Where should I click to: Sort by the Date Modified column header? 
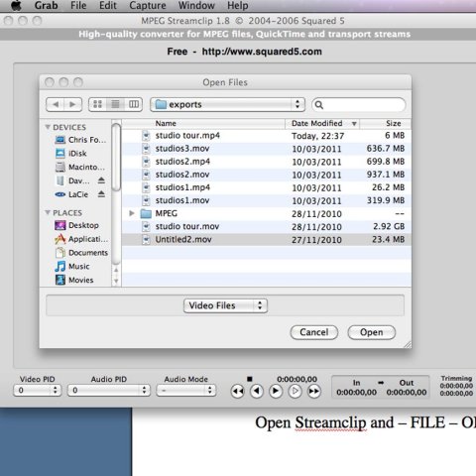(x=322, y=123)
